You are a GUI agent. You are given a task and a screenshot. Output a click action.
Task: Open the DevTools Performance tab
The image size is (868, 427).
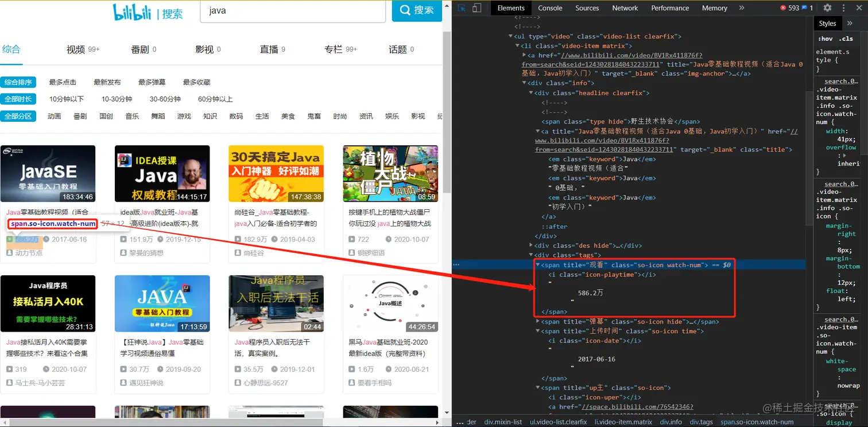[670, 8]
